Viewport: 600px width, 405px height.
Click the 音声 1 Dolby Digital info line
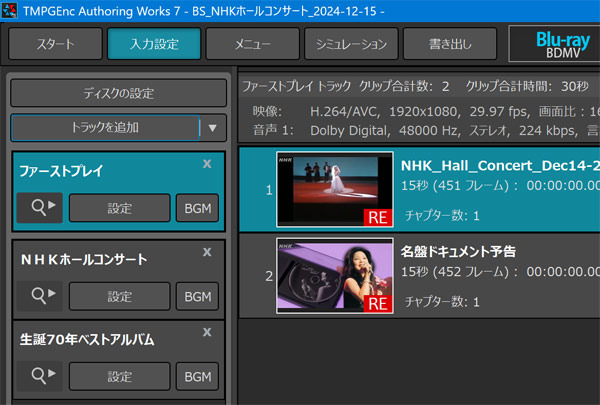click(x=426, y=131)
